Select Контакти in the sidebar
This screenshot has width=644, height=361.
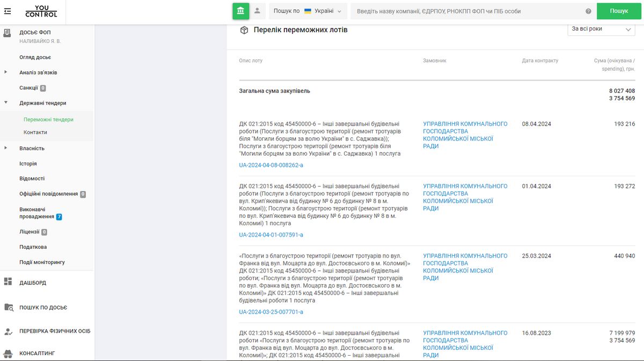tap(35, 132)
